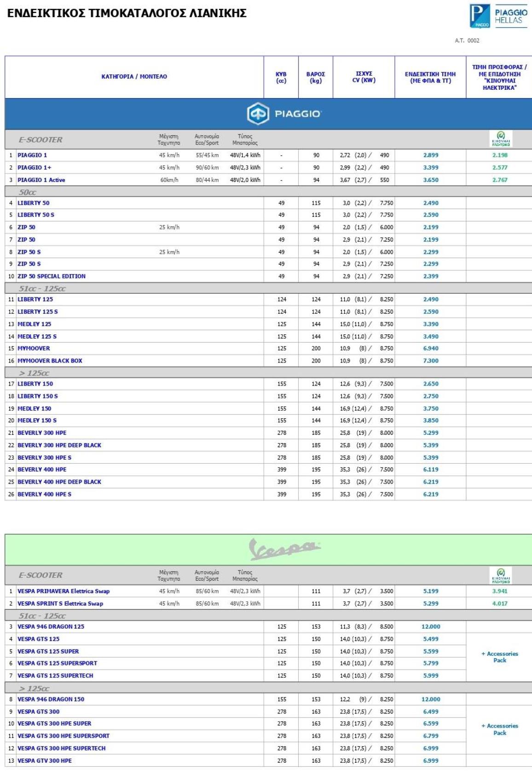Select the 2.198 offer price for PIAGGIO 1
The width and height of the screenshot is (532, 771).
[500, 155]
